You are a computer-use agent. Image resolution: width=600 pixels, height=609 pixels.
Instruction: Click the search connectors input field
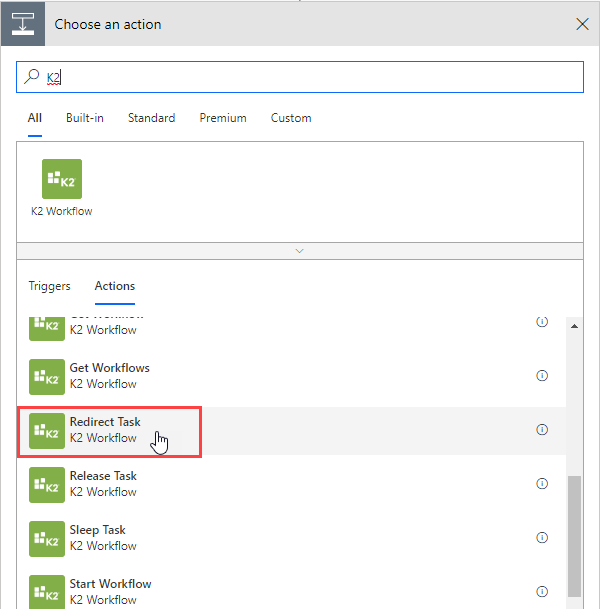[310, 76]
